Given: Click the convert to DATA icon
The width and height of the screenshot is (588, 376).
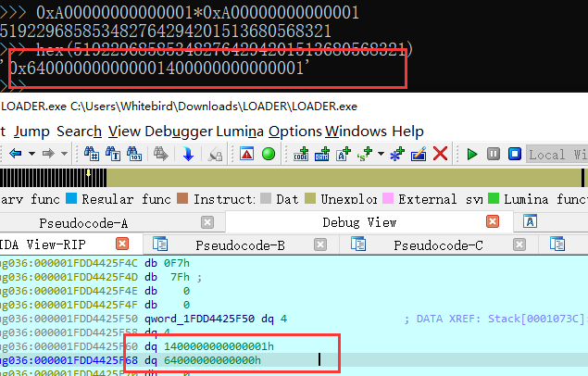Looking at the screenshot, I should 322,154.
